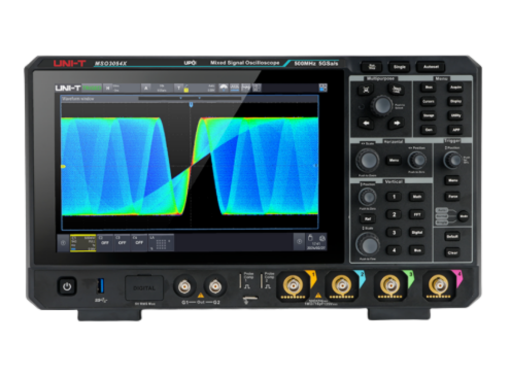This screenshot has width=512, height=380.
Task: Toggle channel C4 OFF indicator on screen
Action: 139,242
